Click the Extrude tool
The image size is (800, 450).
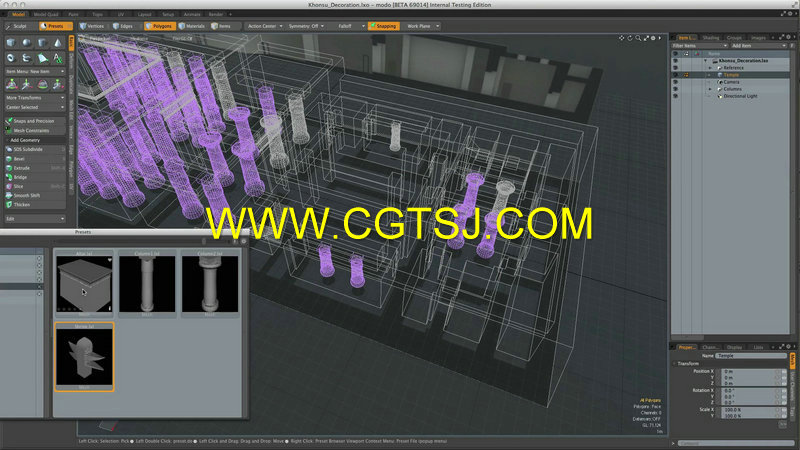click(35, 168)
